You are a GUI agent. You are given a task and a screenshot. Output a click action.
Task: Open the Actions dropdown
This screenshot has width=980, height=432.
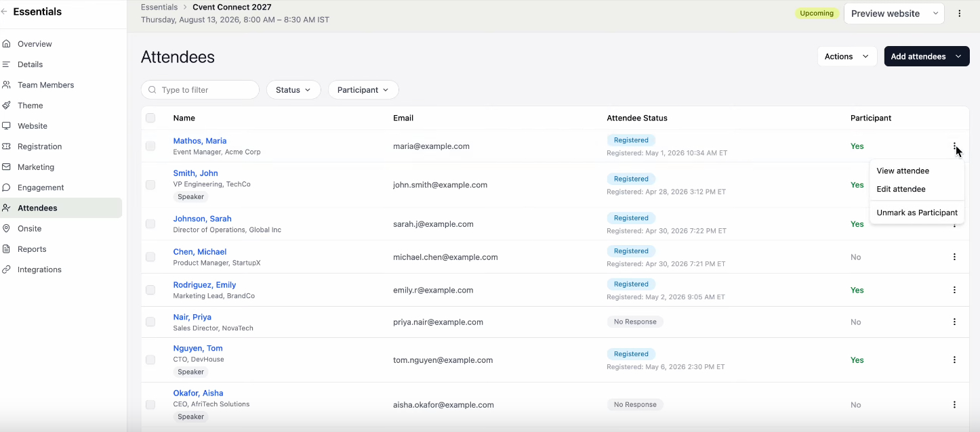point(847,56)
